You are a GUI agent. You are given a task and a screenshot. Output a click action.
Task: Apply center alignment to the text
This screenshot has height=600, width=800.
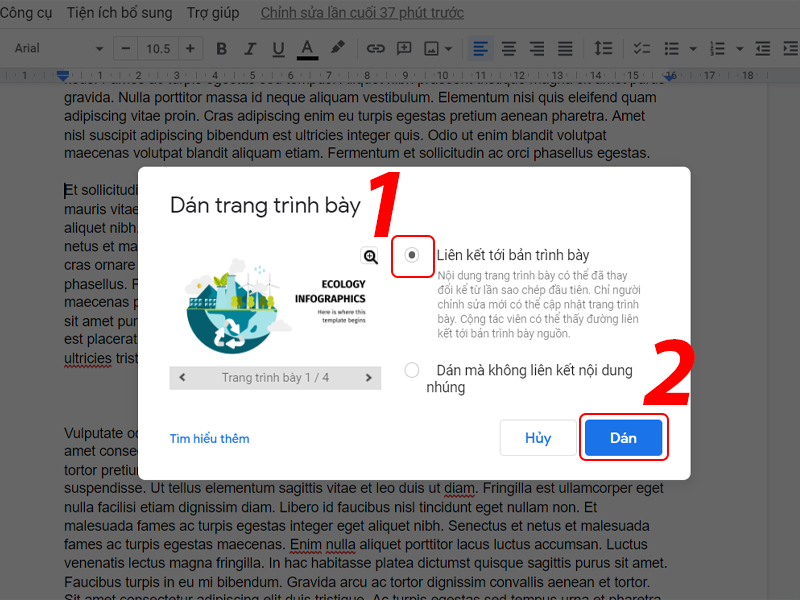[508, 48]
